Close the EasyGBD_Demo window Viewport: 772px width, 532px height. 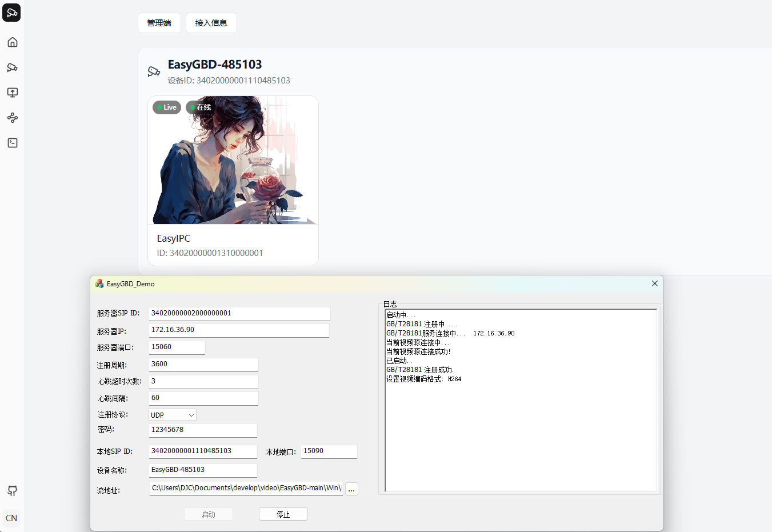coord(655,283)
